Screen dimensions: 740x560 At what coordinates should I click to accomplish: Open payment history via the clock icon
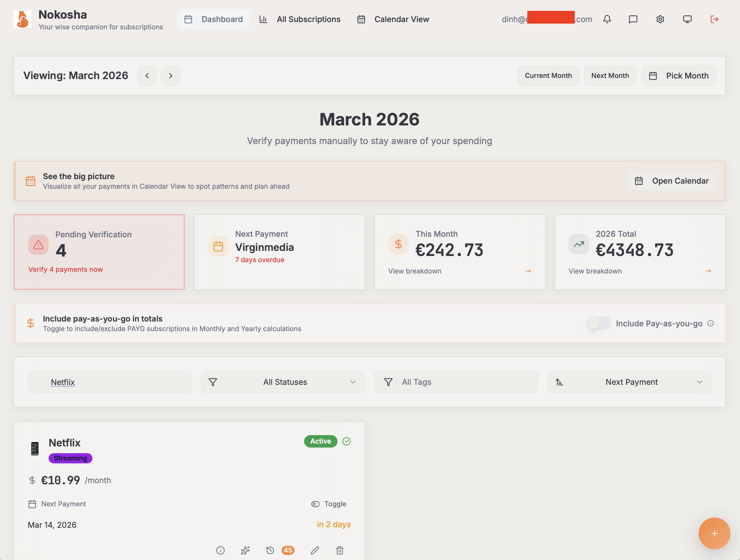pyautogui.click(x=270, y=550)
